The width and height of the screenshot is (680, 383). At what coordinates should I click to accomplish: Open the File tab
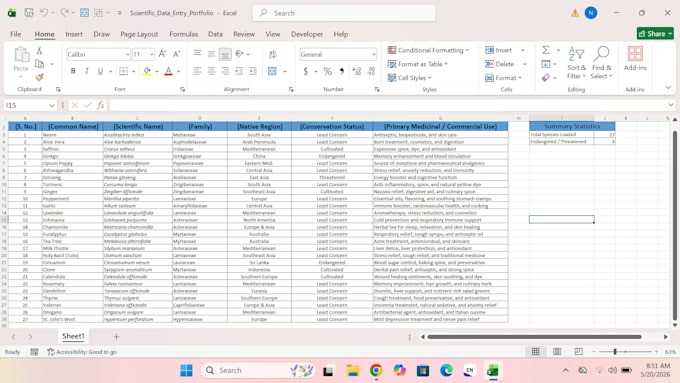(16, 34)
